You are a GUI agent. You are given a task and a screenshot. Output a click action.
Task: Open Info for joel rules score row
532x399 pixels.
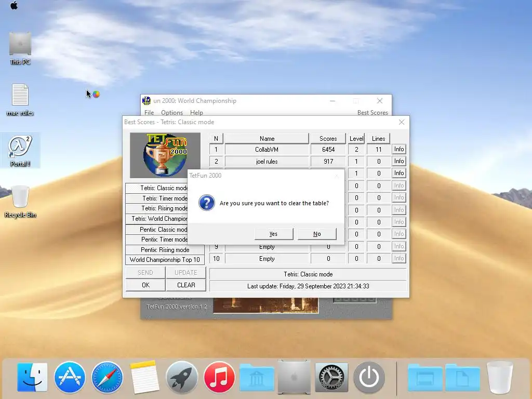399,161
